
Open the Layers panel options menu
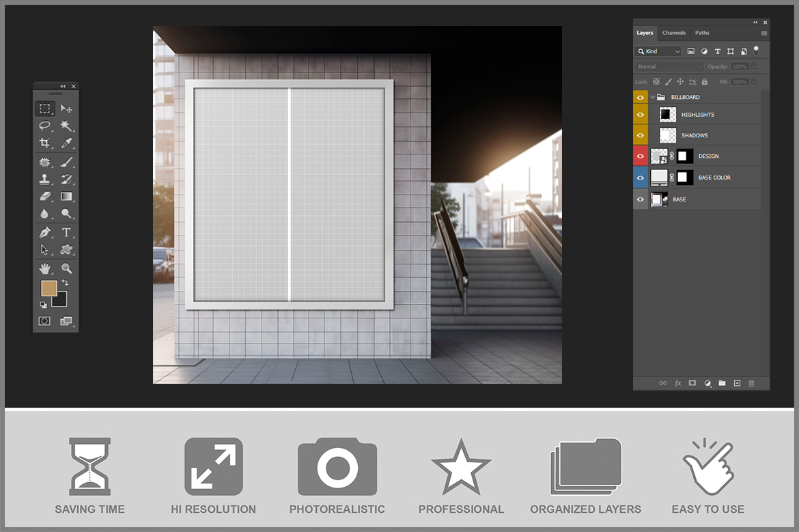763,33
